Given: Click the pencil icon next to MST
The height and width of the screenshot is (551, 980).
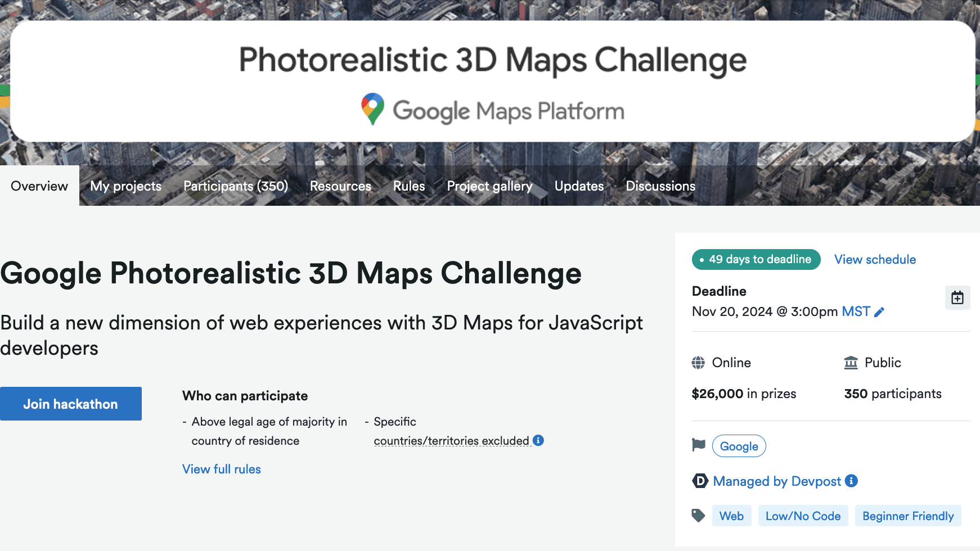Looking at the screenshot, I should (879, 311).
